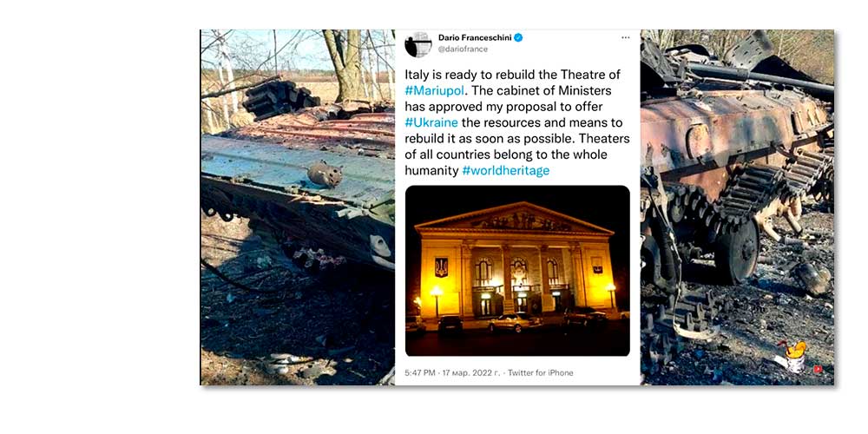Image resolution: width=868 pixels, height=434 pixels.
Task: Click the Twitter for iPhone source link
Action: [x=540, y=373]
